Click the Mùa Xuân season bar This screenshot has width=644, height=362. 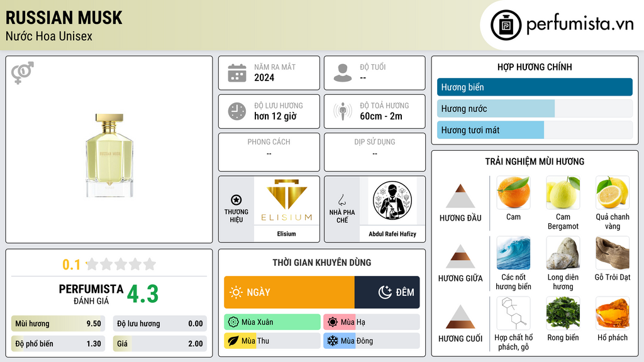272,322
